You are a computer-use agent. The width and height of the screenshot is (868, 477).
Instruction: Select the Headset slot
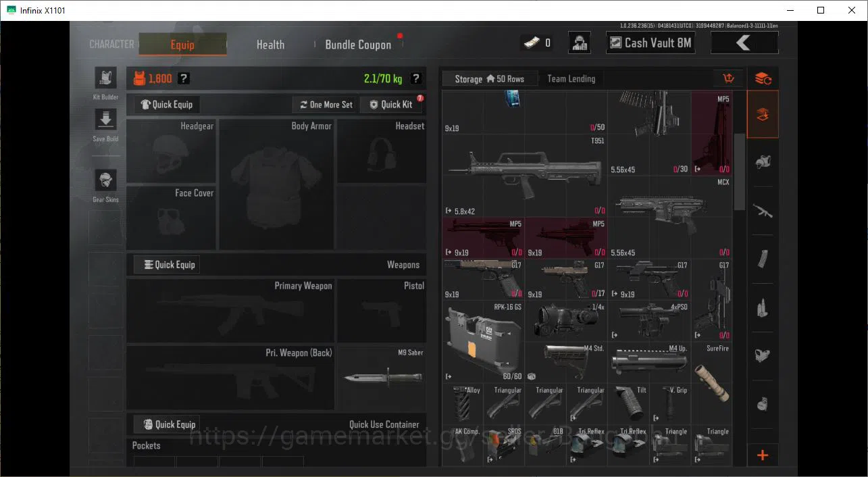[x=382, y=151]
